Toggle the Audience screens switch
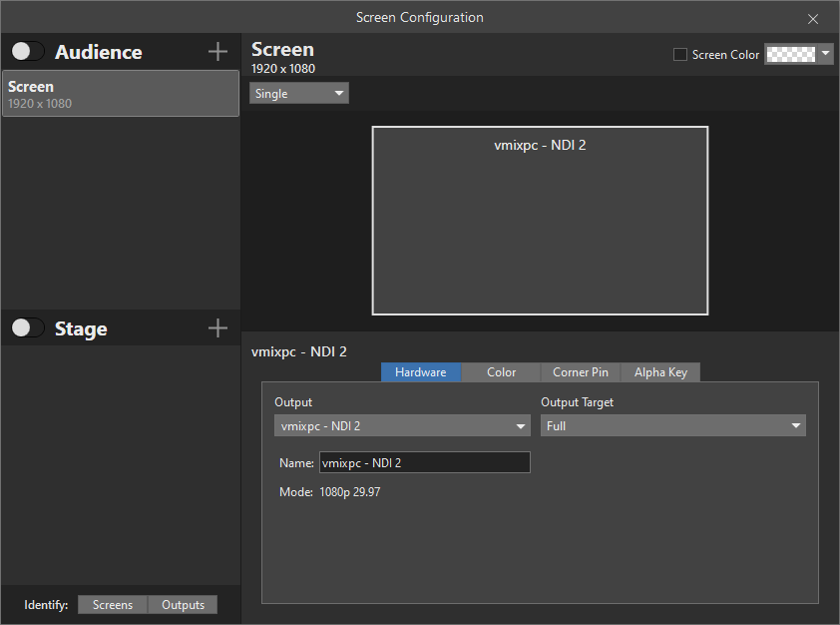This screenshot has width=840, height=625. click(28, 52)
